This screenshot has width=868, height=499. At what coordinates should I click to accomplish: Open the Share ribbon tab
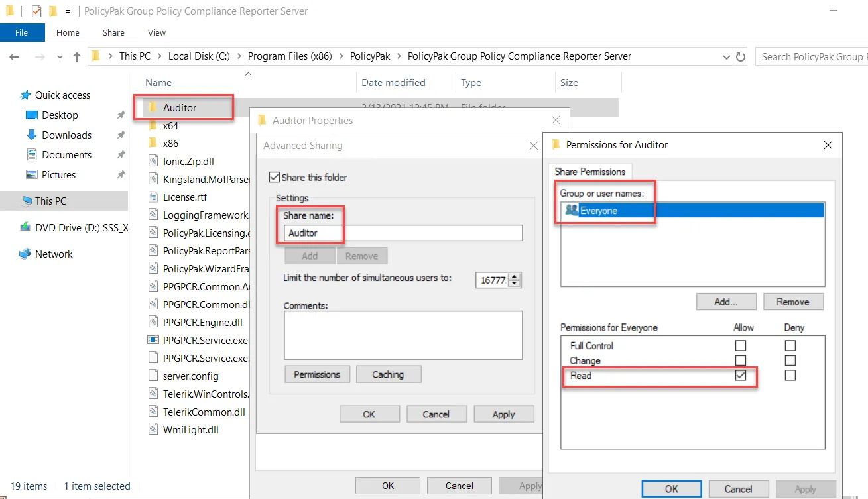pyautogui.click(x=113, y=32)
